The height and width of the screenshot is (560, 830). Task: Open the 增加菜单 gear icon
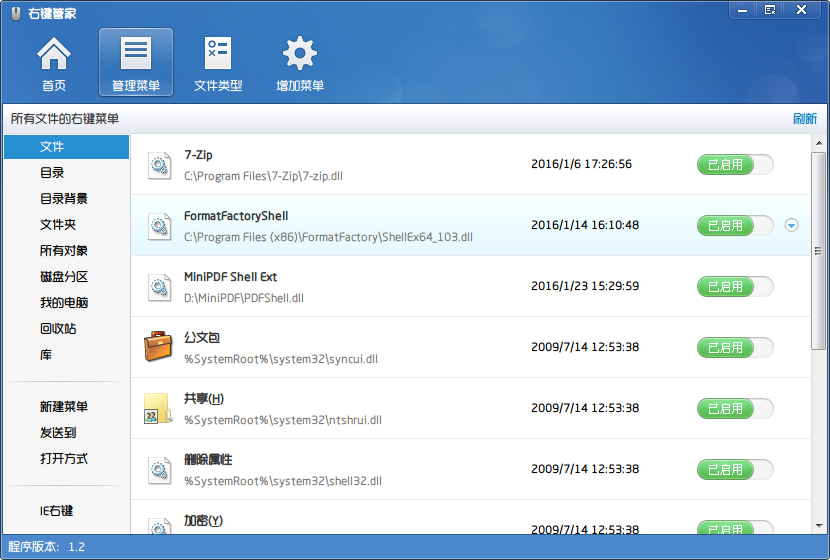(300, 63)
